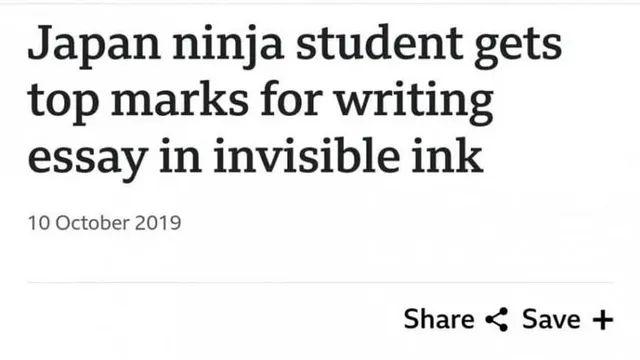Click the word 'writing' in the headline

(414, 102)
